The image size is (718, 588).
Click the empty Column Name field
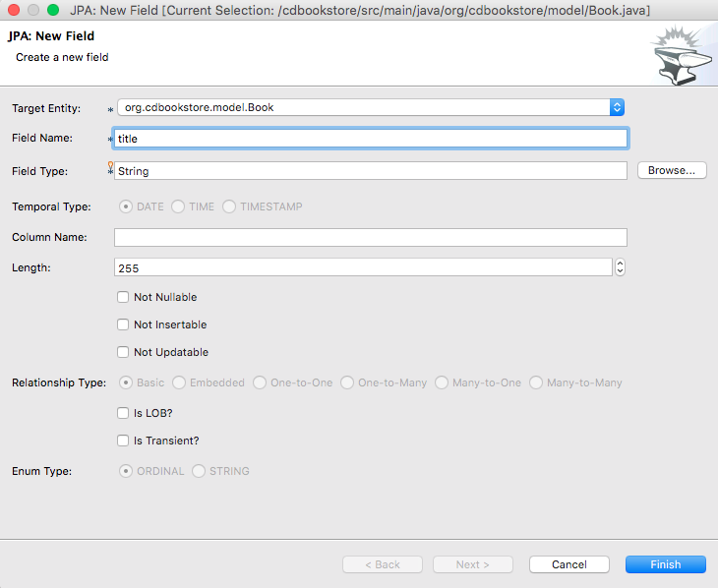click(x=371, y=237)
